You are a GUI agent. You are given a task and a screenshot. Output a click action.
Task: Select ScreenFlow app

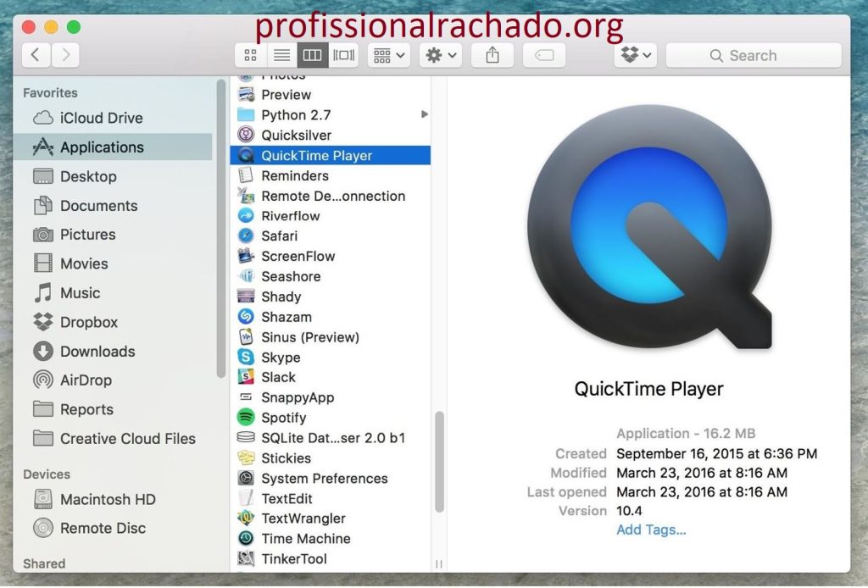(x=330, y=256)
